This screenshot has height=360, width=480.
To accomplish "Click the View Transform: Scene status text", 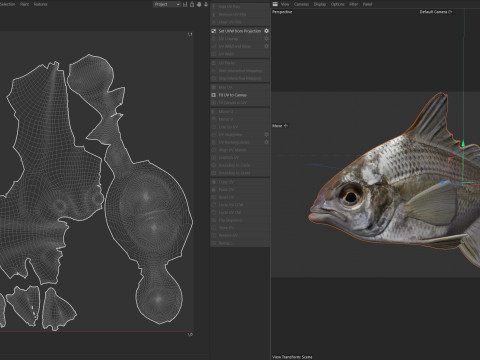I will [x=293, y=357].
